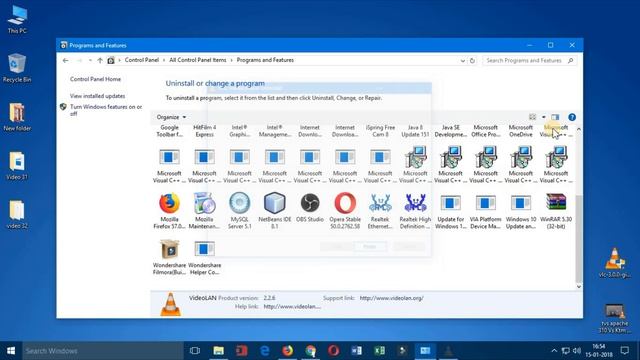
Task: Select Microsoft Office Pro... label
Action: tap(486, 131)
